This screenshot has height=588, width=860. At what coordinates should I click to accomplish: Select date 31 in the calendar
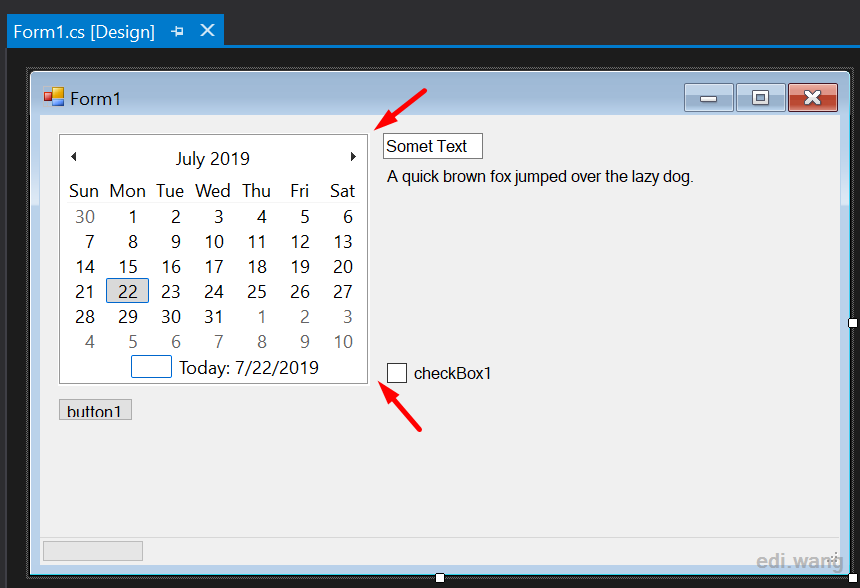213,316
